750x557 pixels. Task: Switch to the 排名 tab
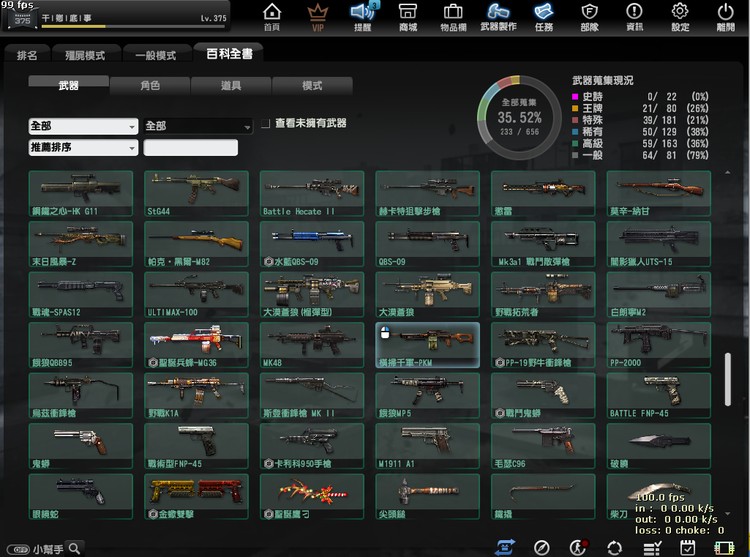(27, 55)
